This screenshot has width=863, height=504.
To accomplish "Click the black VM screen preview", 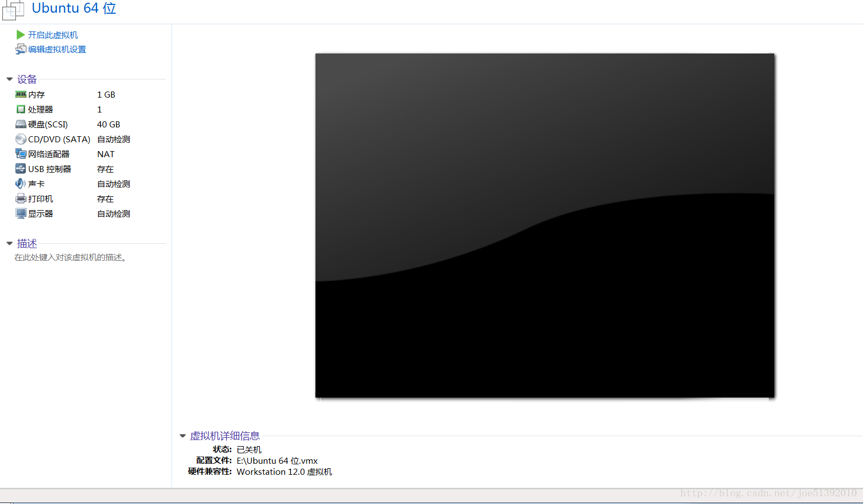I will [545, 226].
